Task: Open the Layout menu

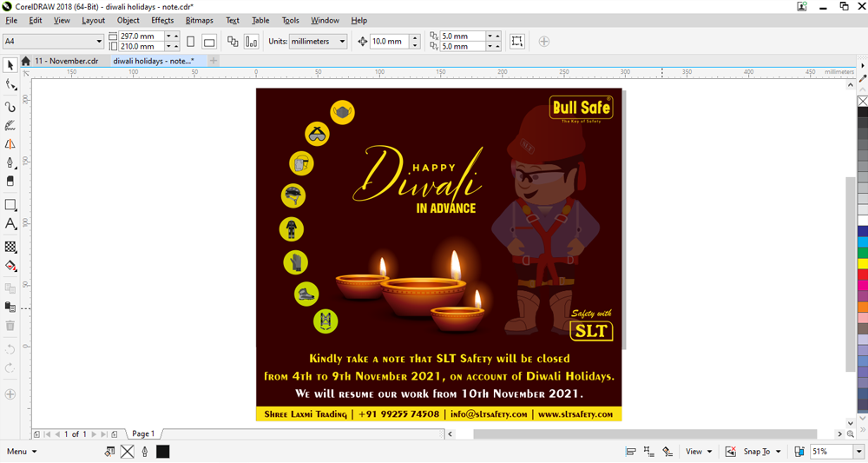Action: coord(93,21)
